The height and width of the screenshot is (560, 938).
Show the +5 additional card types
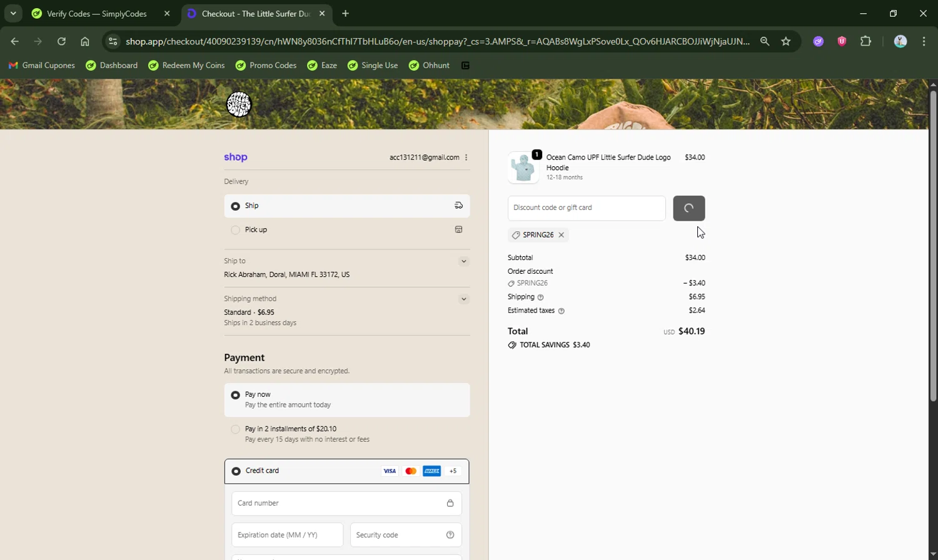[453, 471]
